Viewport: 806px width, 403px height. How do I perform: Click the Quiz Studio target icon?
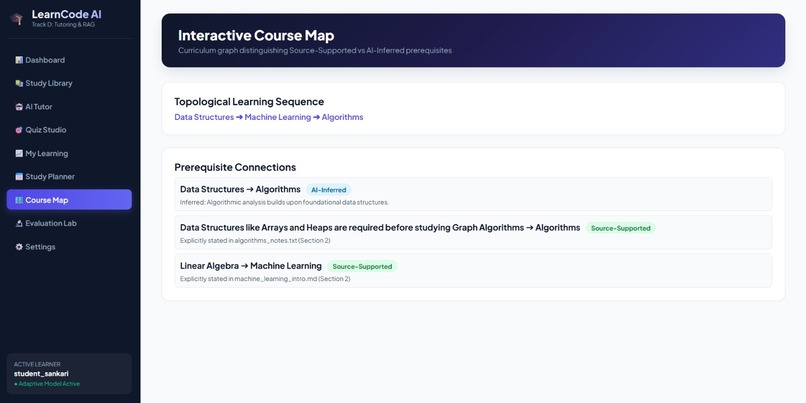(x=19, y=130)
